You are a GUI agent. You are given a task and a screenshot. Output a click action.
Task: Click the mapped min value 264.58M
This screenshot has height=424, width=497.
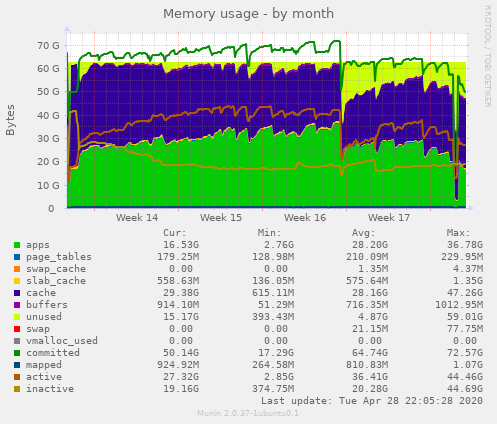coord(273,365)
